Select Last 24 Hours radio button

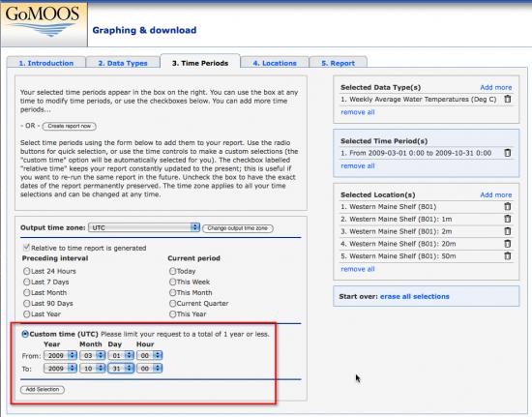pyautogui.click(x=26, y=271)
